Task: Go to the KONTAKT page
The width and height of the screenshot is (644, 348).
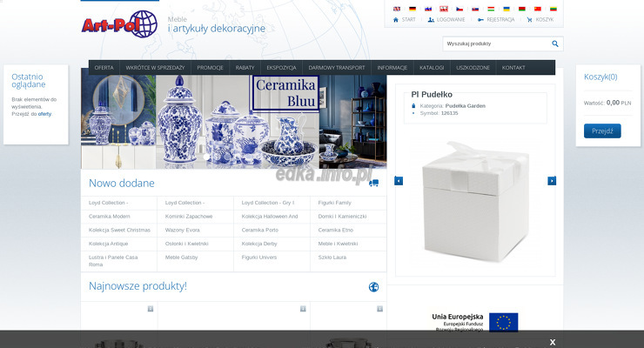Action: [x=513, y=67]
